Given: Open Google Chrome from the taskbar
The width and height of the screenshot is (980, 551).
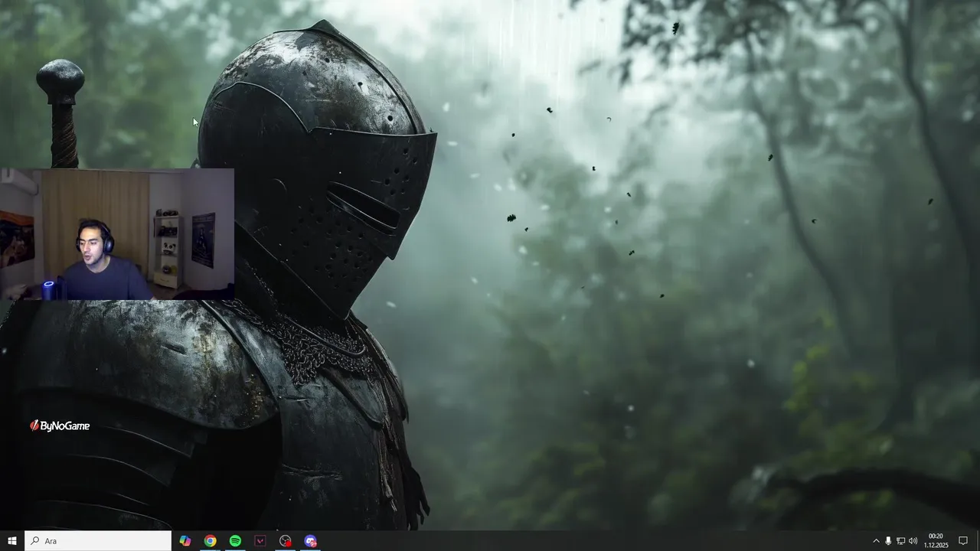Looking at the screenshot, I should click(210, 541).
